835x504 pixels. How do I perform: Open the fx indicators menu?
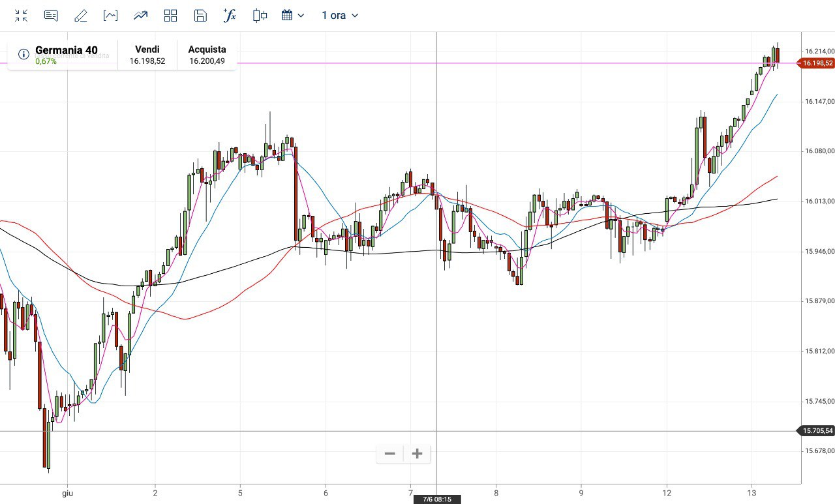pyautogui.click(x=230, y=16)
